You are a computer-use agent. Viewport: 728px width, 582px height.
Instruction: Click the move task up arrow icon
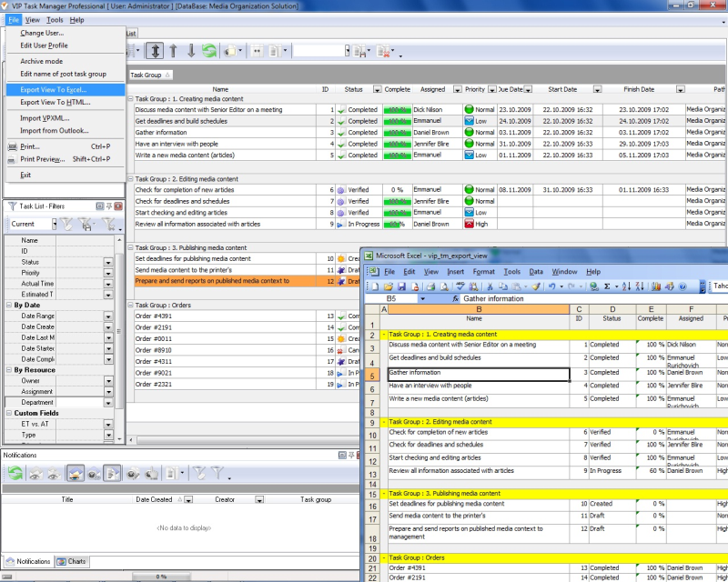click(173, 52)
